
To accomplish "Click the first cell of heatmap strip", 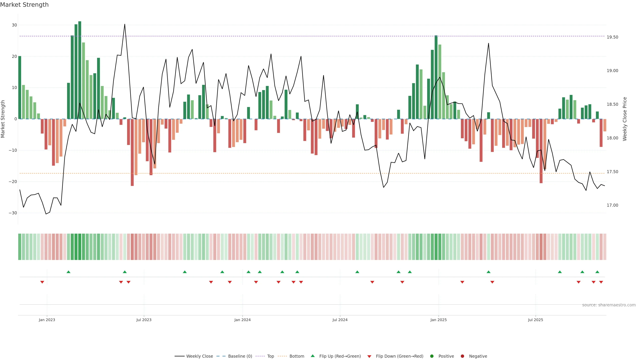I will click(x=20, y=247).
